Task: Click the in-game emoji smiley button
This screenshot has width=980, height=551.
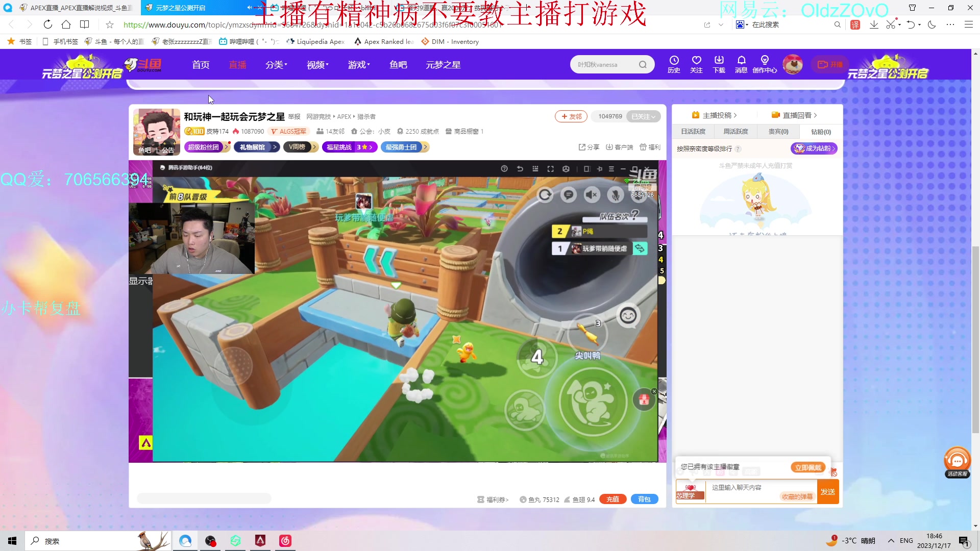Action: pyautogui.click(x=628, y=316)
